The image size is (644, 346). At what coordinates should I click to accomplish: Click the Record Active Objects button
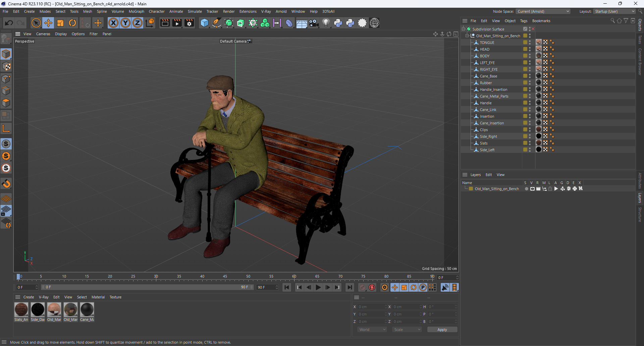(363, 287)
